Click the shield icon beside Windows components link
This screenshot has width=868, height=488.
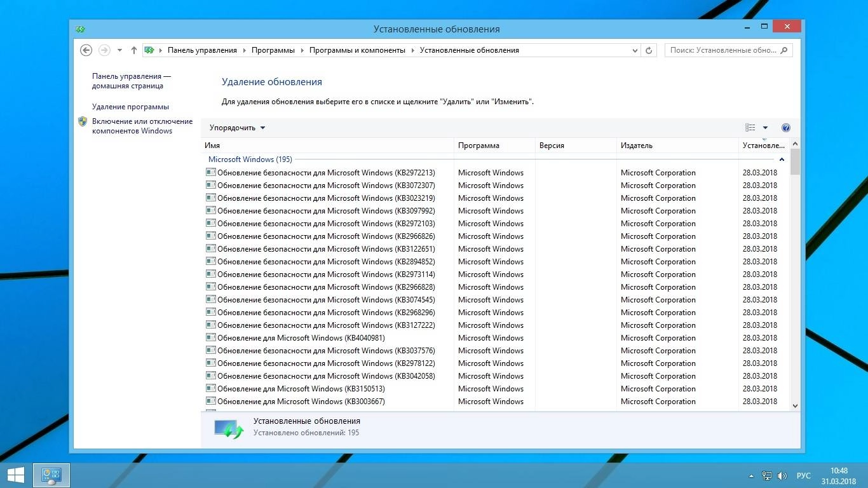point(83,121)
